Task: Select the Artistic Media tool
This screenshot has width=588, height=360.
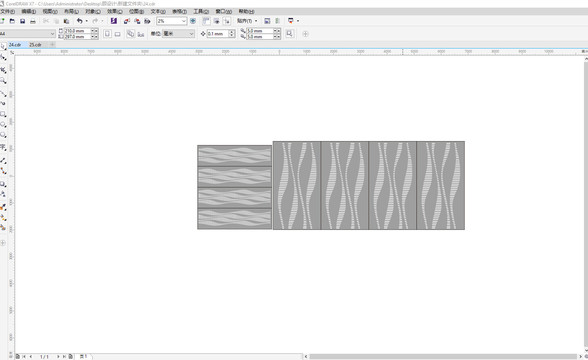Action: pyautogui.click(x=3, y=103)
